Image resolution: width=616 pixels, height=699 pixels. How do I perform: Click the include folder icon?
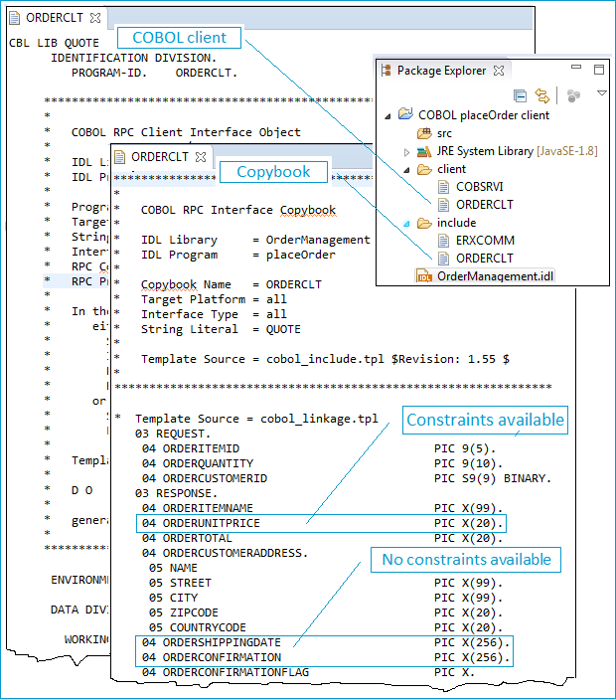(x=424, y=223)
